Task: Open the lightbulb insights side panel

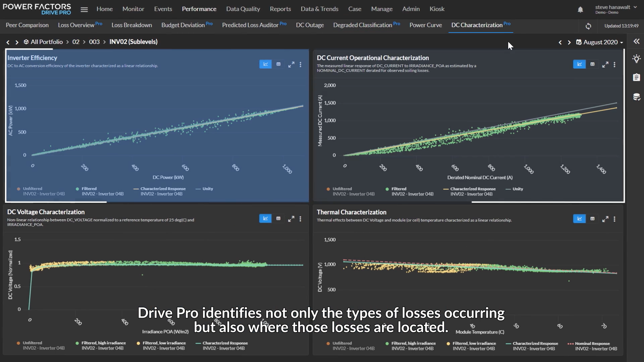Action: 636,59
